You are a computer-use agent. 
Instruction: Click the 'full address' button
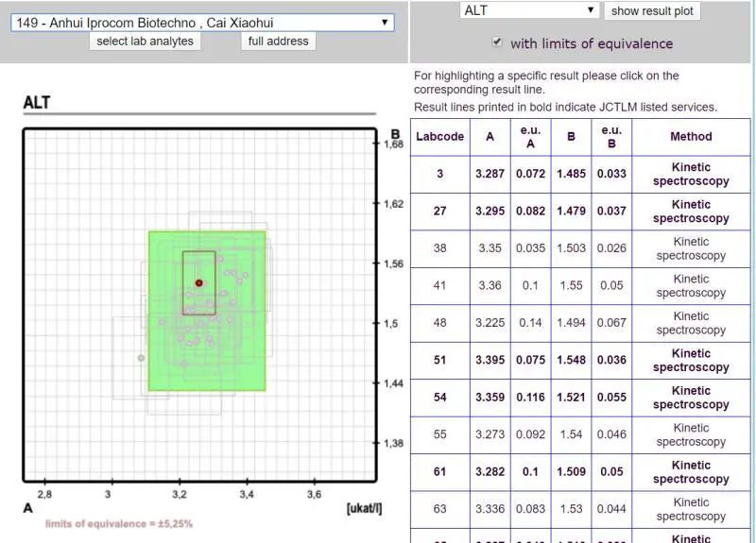coord(277,41)
